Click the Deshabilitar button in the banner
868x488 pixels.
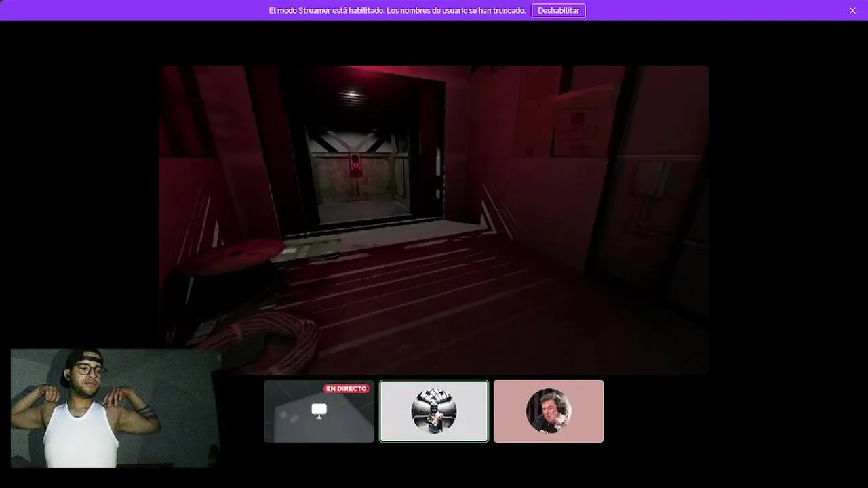(558, 10)
